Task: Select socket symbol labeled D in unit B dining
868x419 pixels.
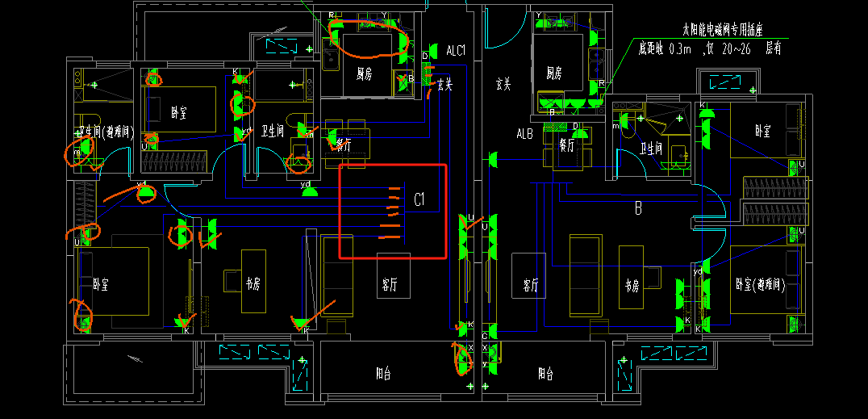Action: coord(580,132)
